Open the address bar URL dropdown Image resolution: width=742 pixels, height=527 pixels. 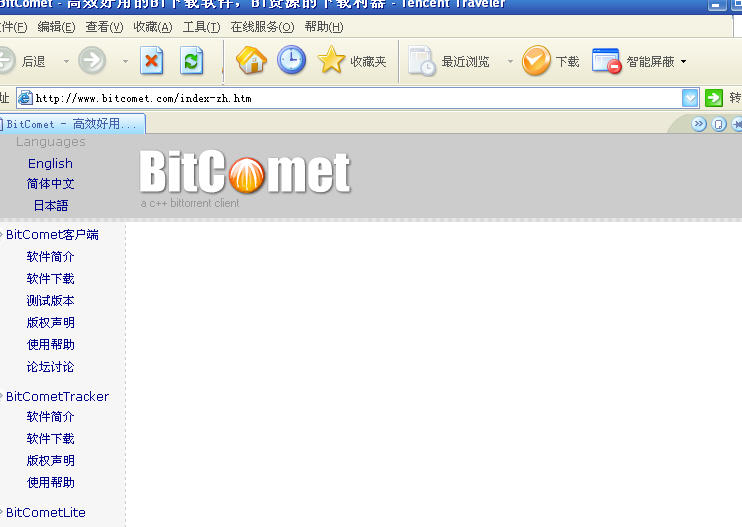(x=690, y=98)
